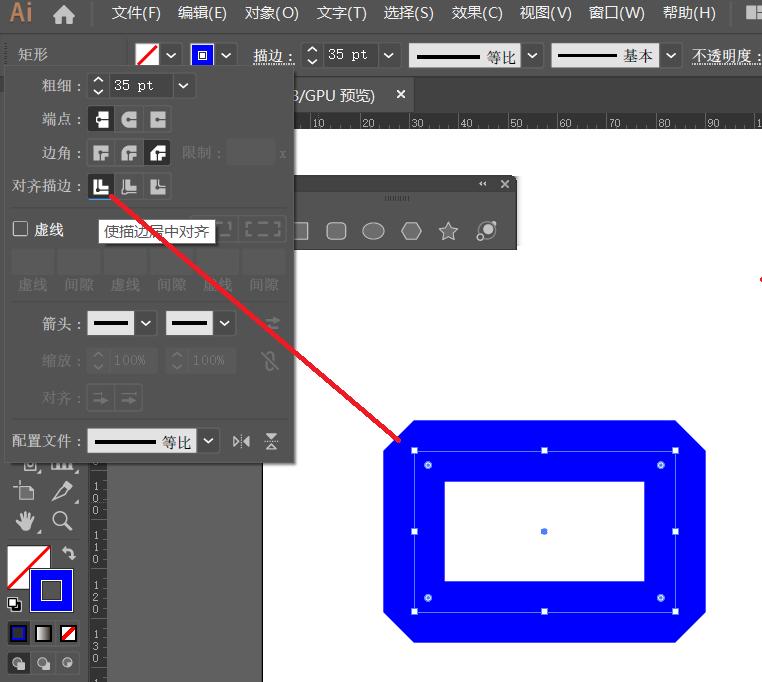Screen dimensions: 762x682
Task: Click the flip profile across icon
Action: (x=271, y=441)
